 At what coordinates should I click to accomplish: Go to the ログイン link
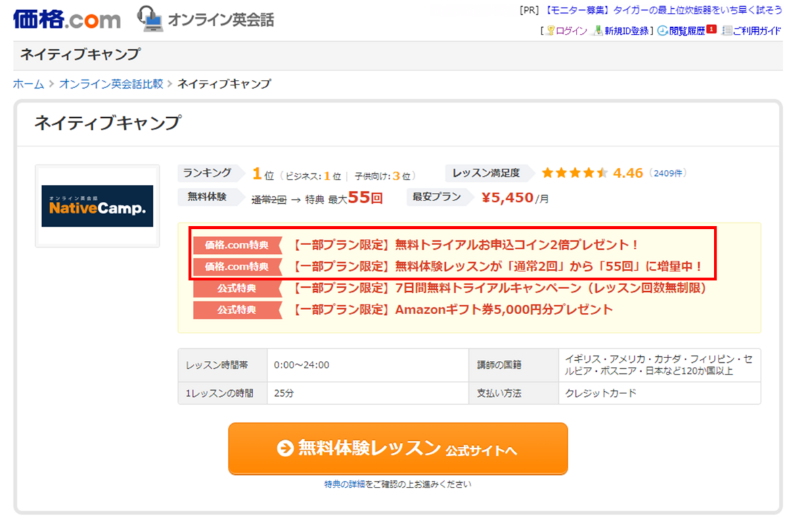[571, 31]
